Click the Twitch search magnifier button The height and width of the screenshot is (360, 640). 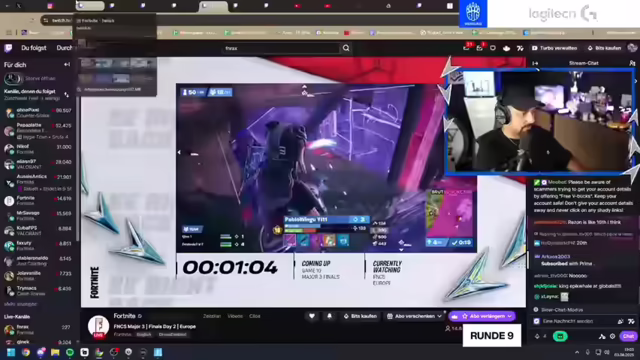tap(346, 48)
